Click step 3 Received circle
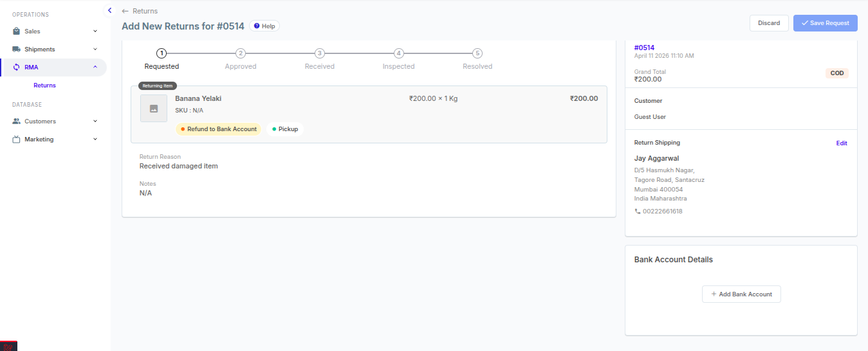868x351 pixels. click(x=320, y=53)
